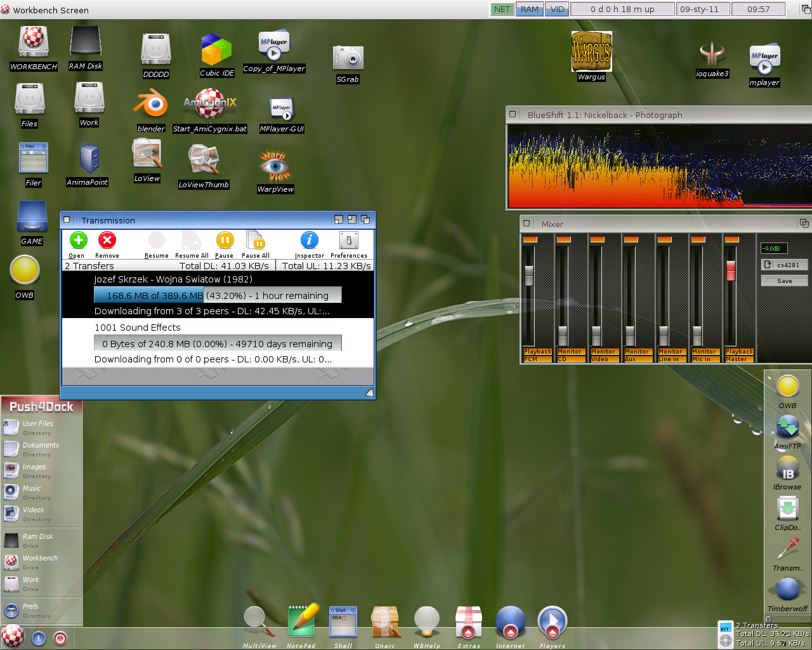Open Images directory in Push4Dock
Screen dimensions: 812x650
(41, 471)
